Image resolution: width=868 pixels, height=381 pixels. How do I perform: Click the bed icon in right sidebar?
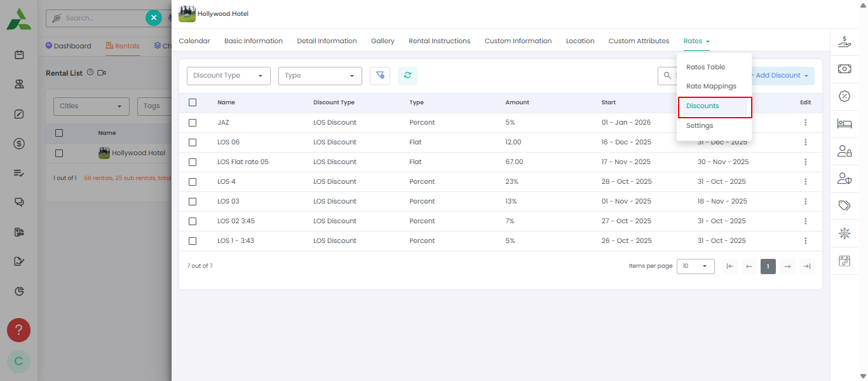pyautogui.click(x=844, y=123)
